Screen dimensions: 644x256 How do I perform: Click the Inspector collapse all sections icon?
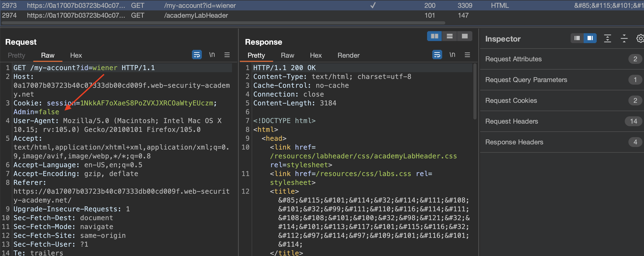(x=624, y=39)
